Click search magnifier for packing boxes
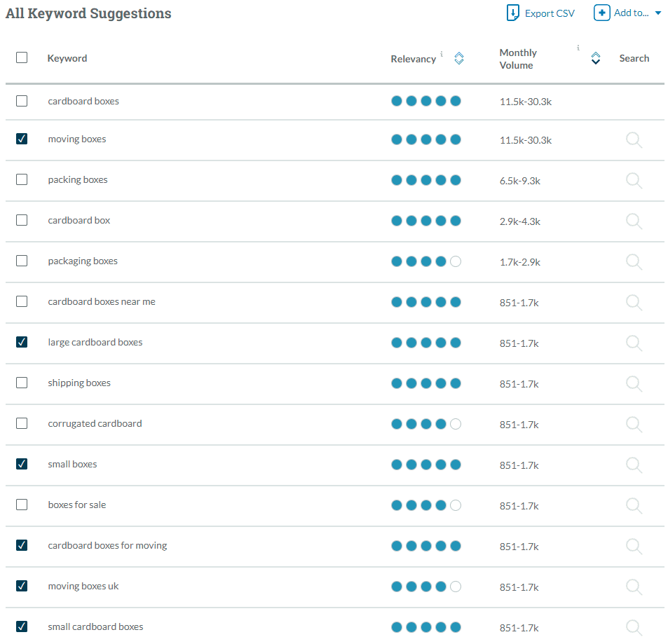 click(x=634, y=181)
